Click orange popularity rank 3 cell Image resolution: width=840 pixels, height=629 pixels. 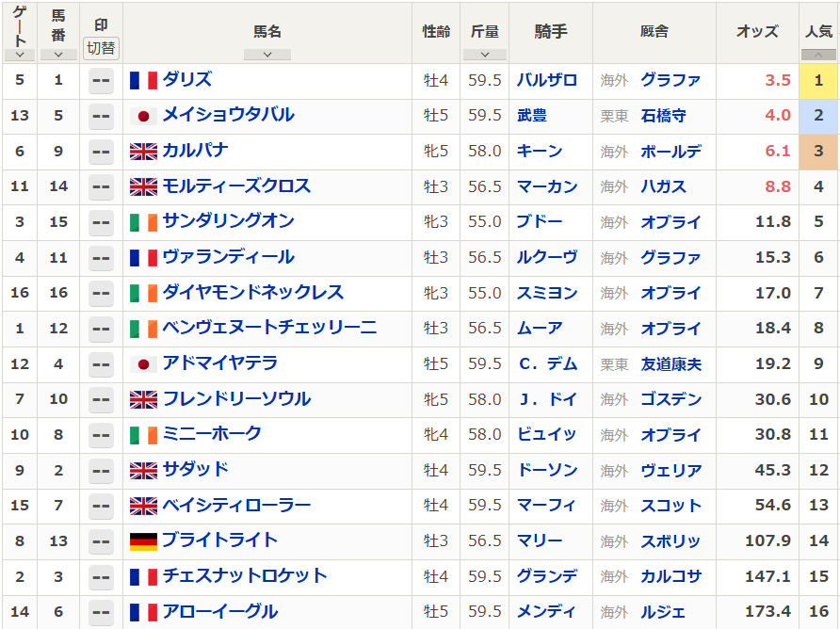point(818,152)
